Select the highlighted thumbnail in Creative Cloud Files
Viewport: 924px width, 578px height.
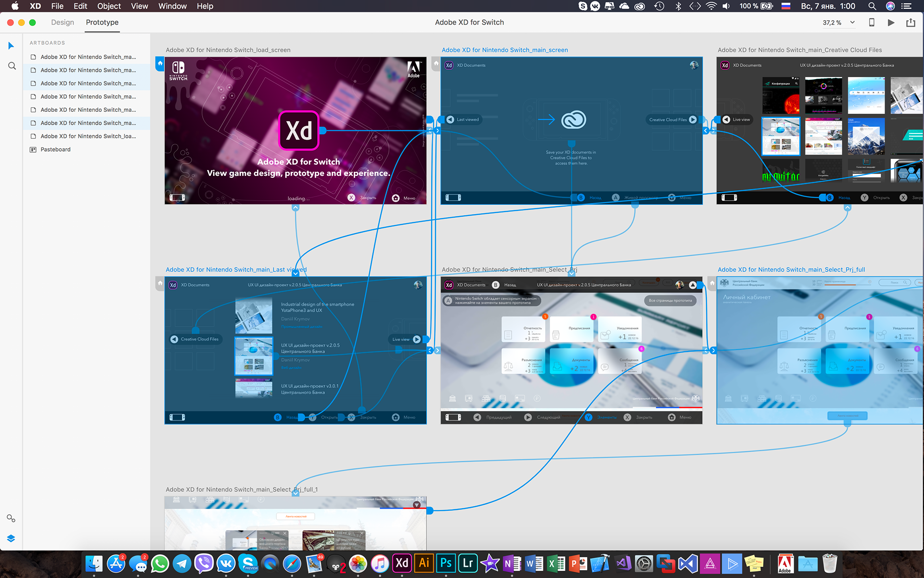[781, 136]
